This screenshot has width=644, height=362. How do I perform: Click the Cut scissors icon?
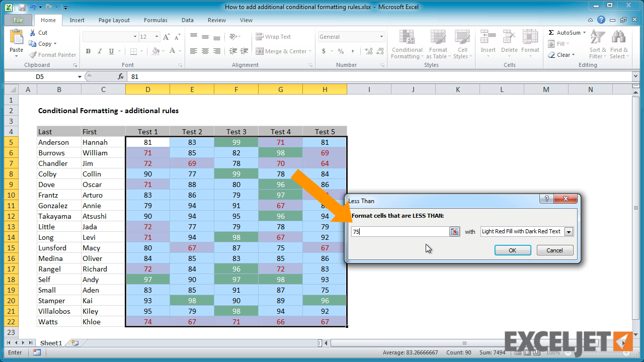tap(33, 33)
